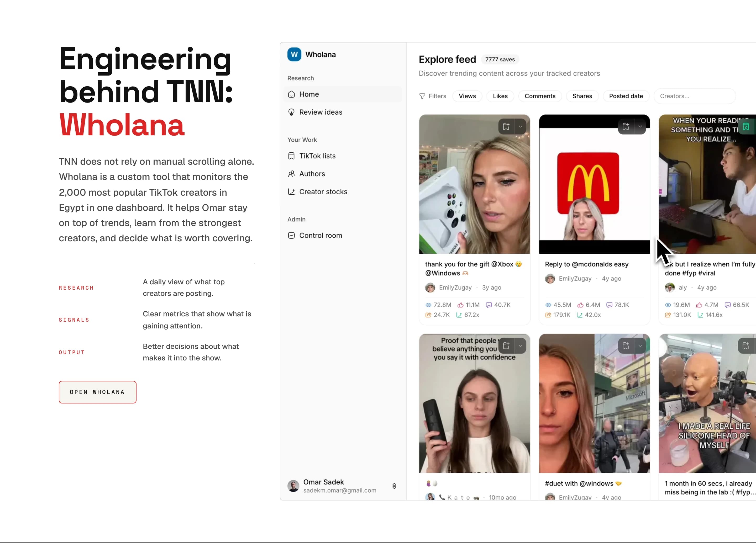
Task: Expand save options on 'Proof that people' video
Action: click(x=520, y=346)
